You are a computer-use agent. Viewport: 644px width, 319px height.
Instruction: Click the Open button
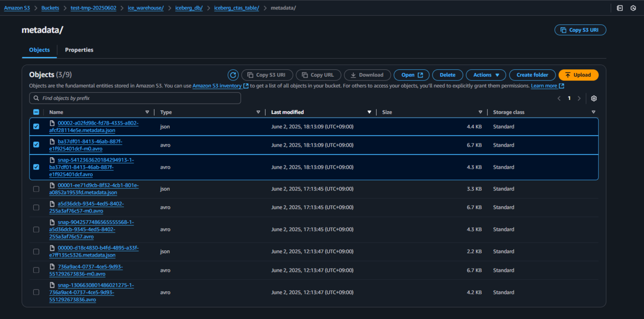click(x=412, y=75)
